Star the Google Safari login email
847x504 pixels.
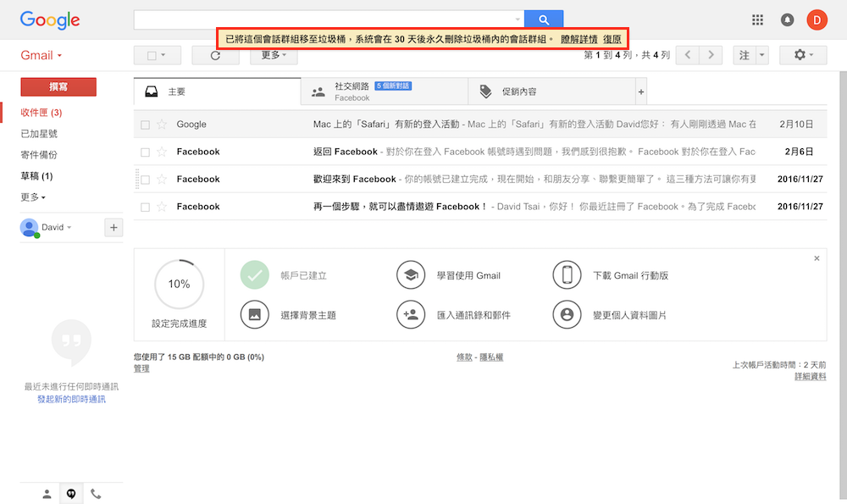(162, 125)
